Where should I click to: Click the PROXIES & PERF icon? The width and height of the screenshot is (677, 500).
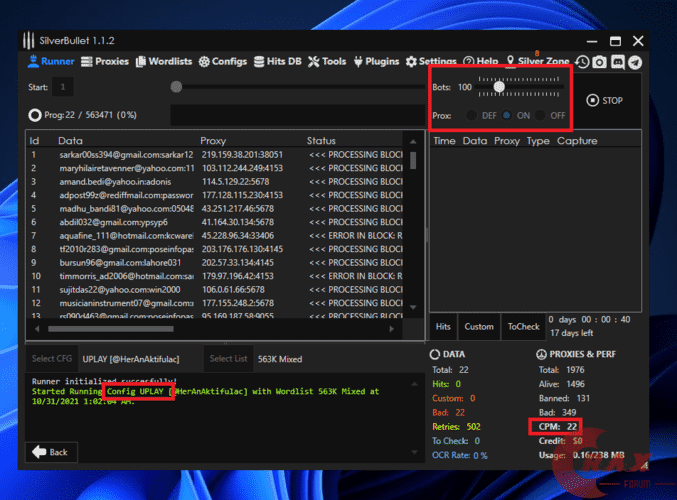point(541,354)
